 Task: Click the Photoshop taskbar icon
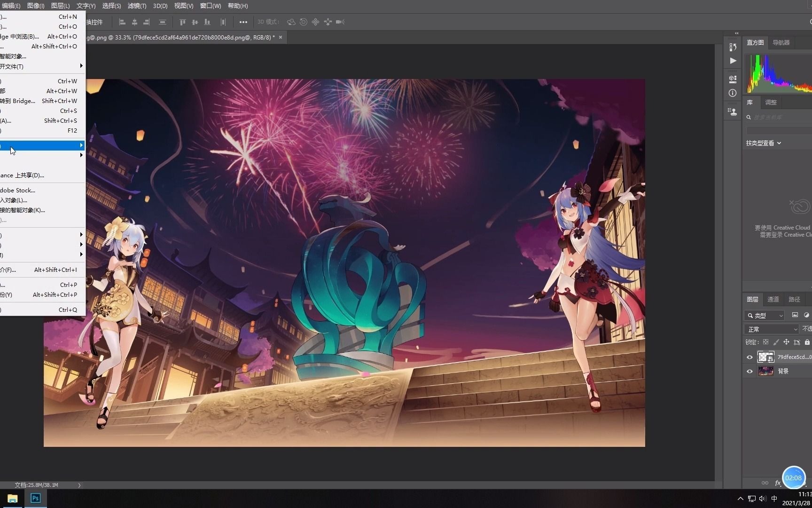coord(35,499)
